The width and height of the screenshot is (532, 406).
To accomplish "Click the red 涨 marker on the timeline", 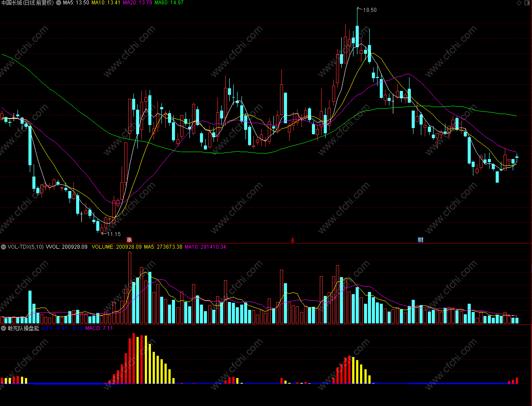I will click(129, 239).
